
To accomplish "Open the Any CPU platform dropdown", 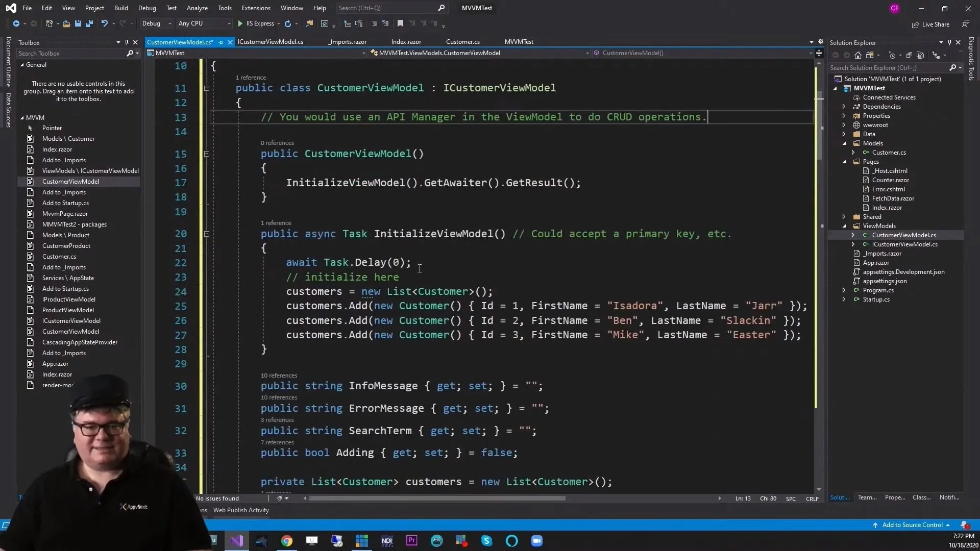I will click(x=204, y=23).
